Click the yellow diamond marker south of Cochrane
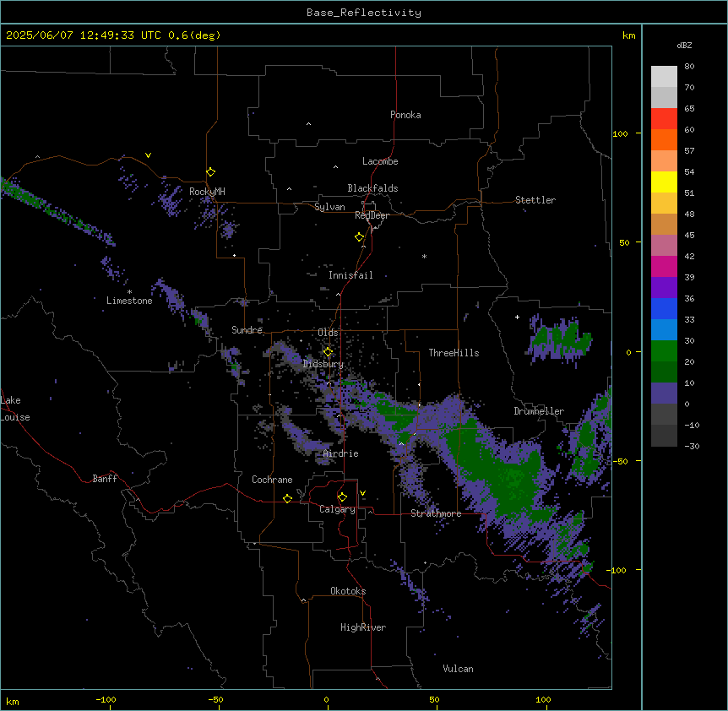Viewport: 728px width, 711px height. tap(287, 498)
